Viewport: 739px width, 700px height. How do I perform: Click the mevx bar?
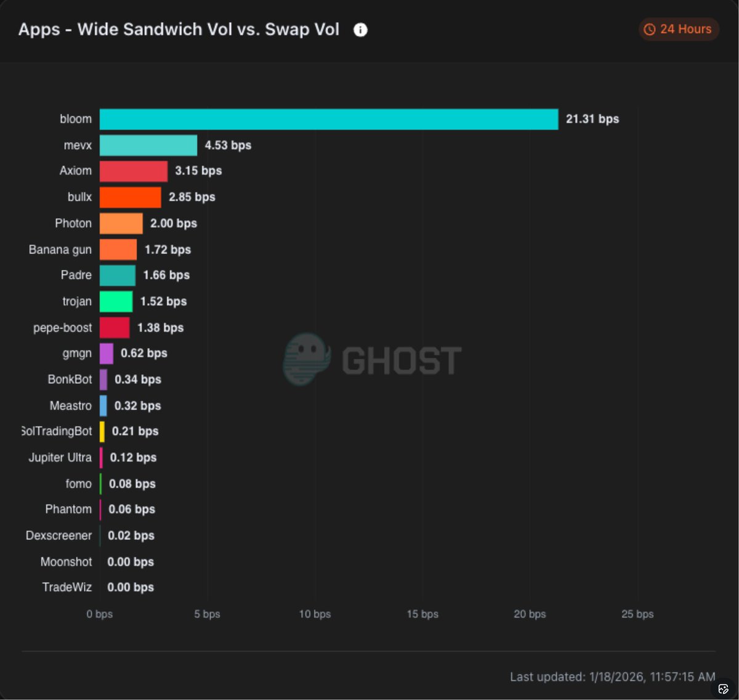point(148,145)
